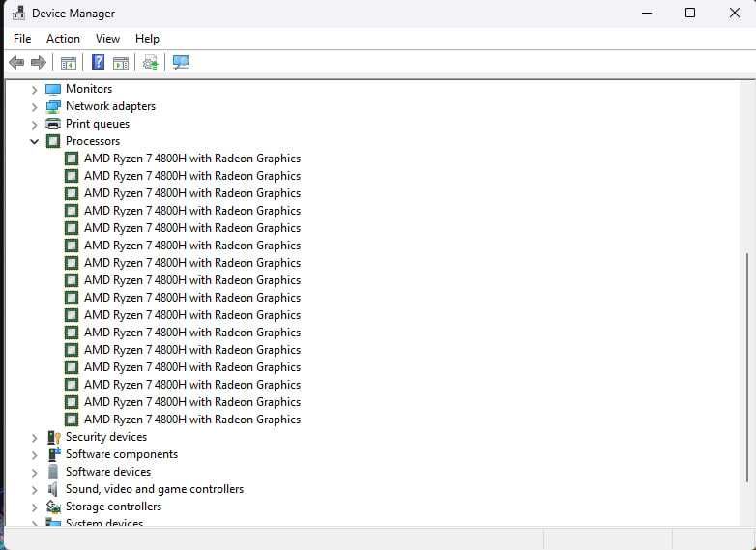Open the File menu
The height and width of the screenshot is (550, 756).
point(22,39)
